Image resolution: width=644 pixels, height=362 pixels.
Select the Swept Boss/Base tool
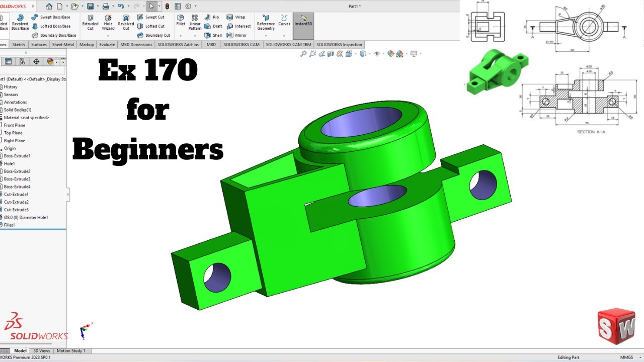[x=51, y=17]
